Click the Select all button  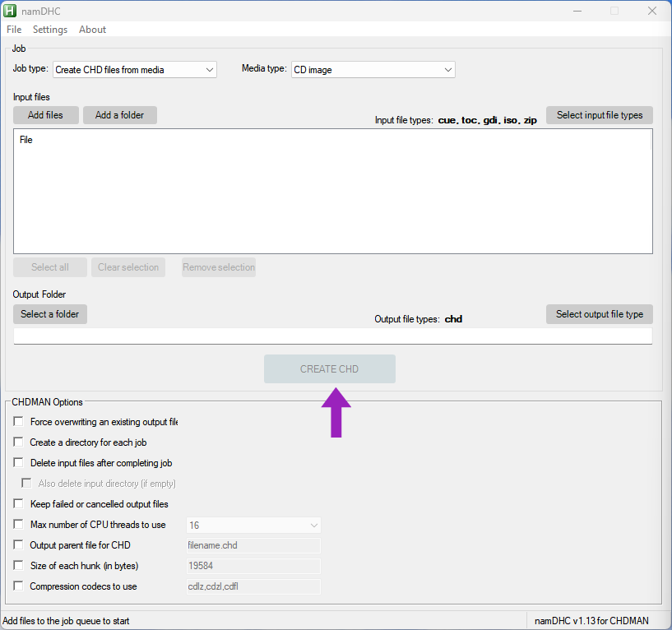(x=50, y=267)
